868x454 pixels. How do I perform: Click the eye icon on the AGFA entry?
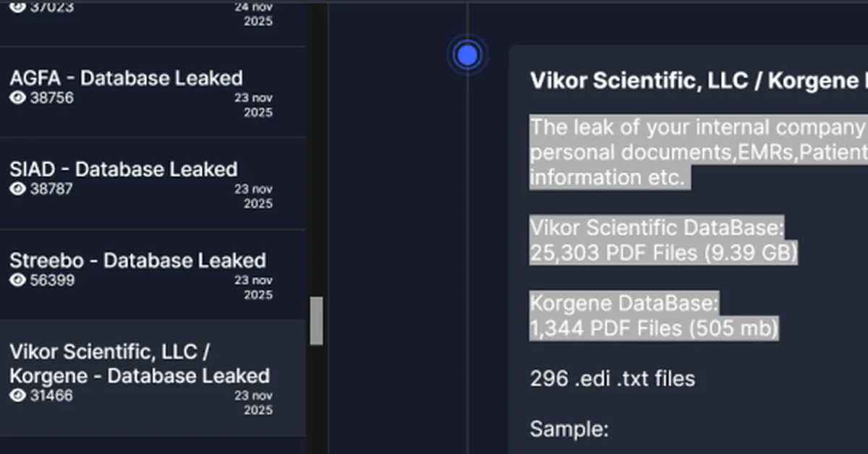17,98
